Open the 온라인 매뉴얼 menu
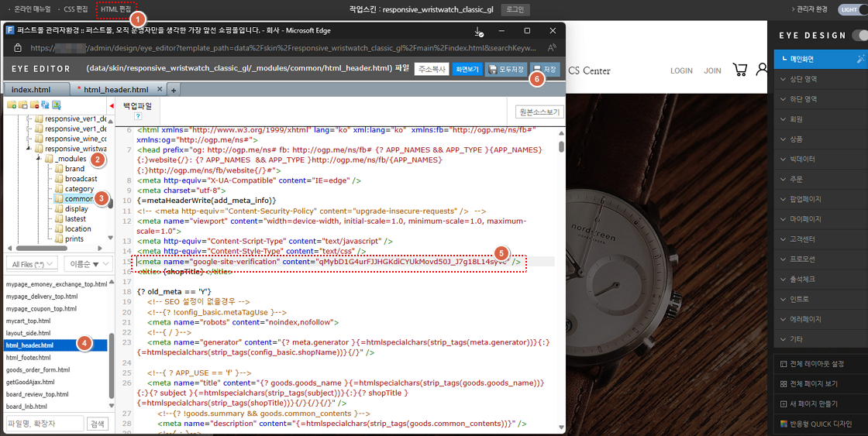The height and width of the screenshot is (436, 868). tap(33, 9)
